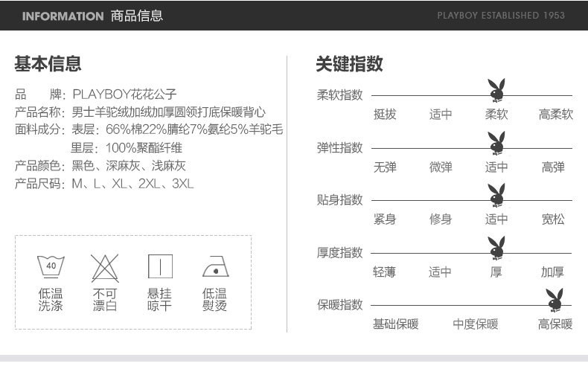The height and width of the screenshot is (369, 588).
Task: Click the 厚度指数 label
Action: tap(339, 252)
